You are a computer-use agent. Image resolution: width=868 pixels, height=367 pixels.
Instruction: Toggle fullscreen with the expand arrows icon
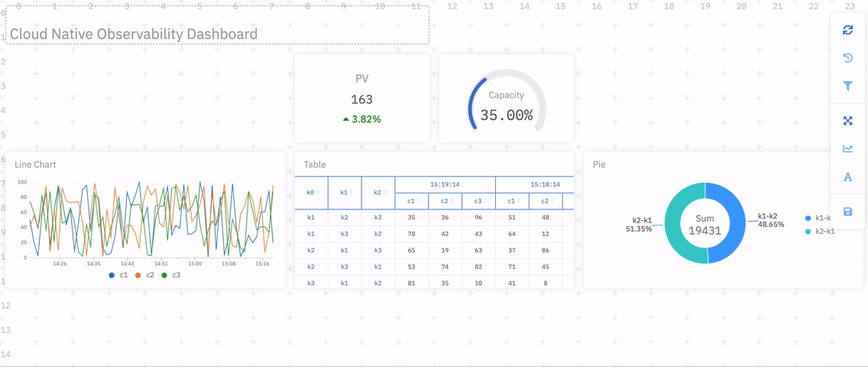[x=847, y=121]
